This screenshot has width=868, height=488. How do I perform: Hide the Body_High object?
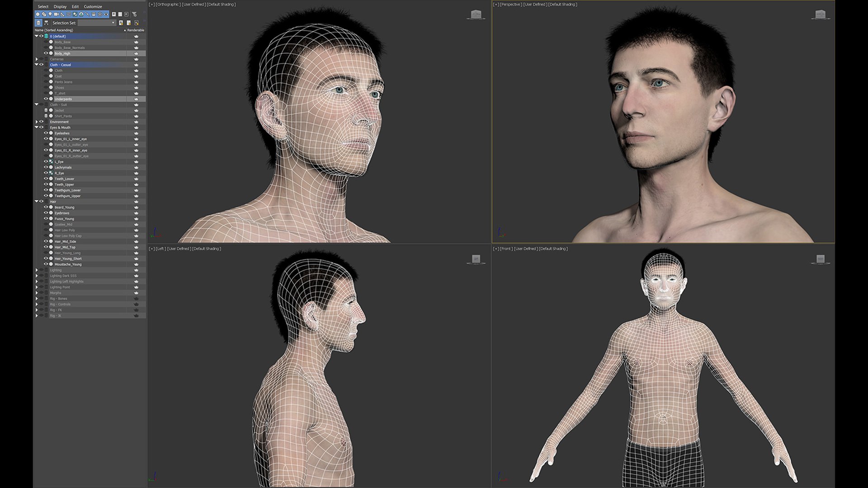pyautogui.click(x=46, y=53)
